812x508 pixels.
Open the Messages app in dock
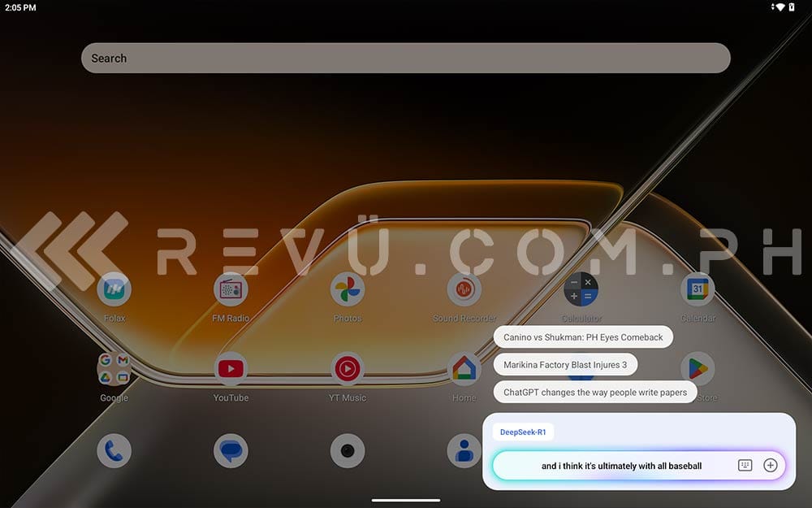tap(231, 450)
